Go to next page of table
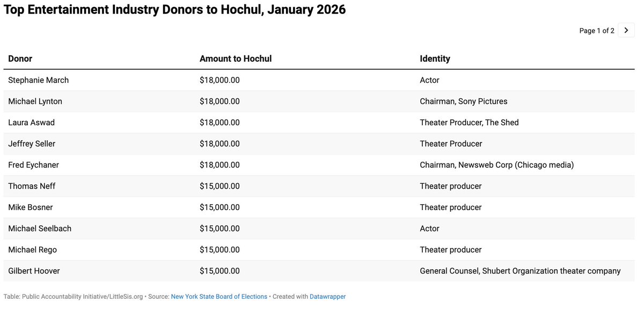 [x=626, y=30]
